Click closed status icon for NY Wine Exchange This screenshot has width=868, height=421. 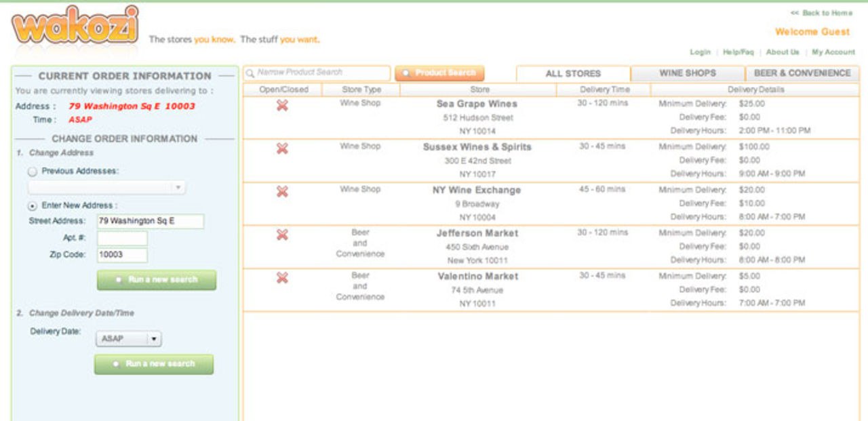(283, 192)
